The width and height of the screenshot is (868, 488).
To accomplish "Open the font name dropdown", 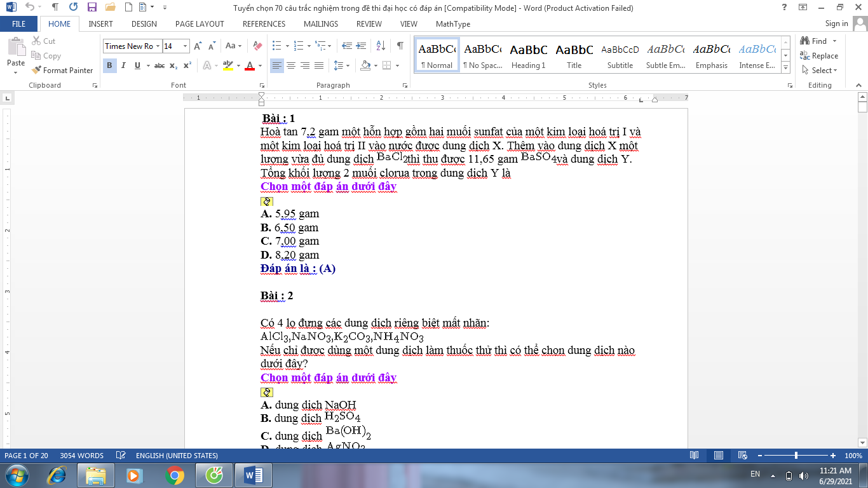I will 158,46.
